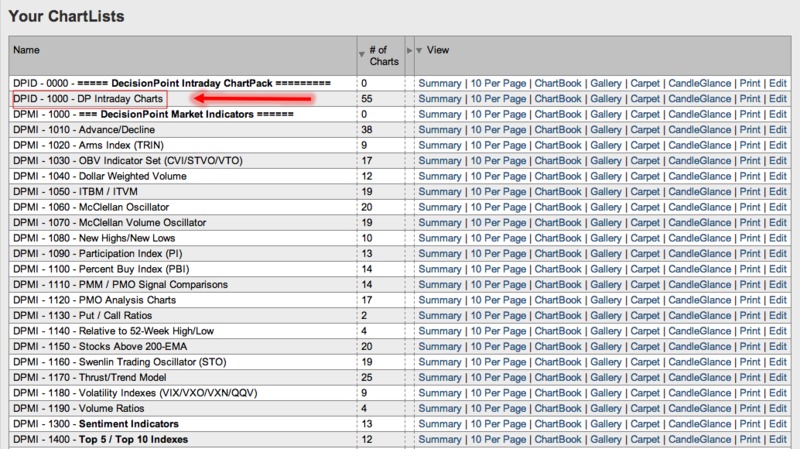Select the DPMI - 1040 - Dollar Weighted Volume name
Viewport: 800px width, 449px height.
99,176
